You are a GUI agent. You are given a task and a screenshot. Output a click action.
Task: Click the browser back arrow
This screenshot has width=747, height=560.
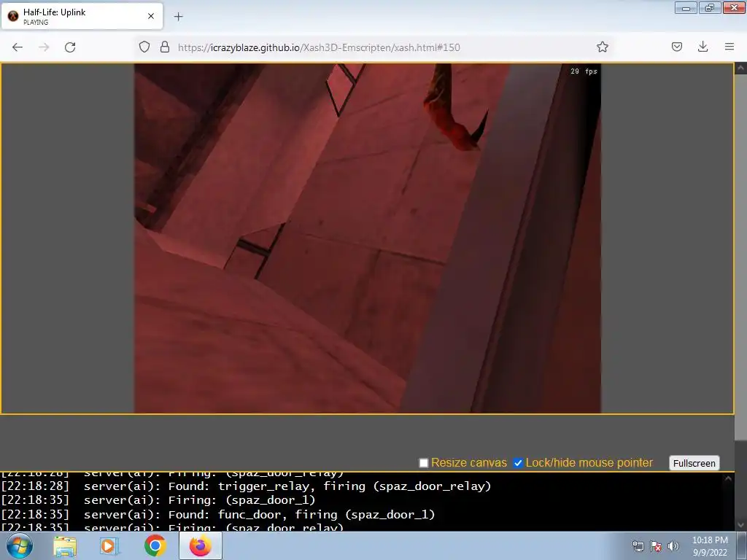coord(18,47)
